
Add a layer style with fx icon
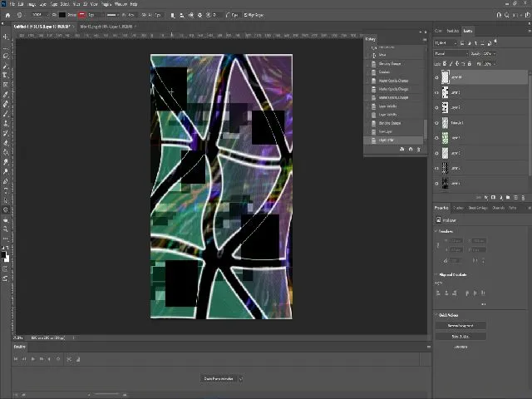485,198
